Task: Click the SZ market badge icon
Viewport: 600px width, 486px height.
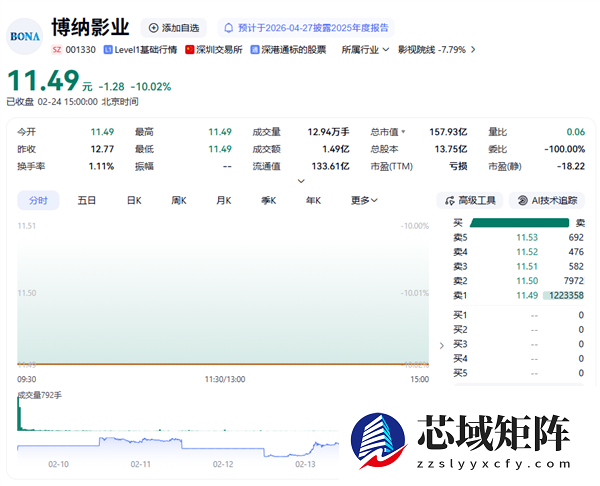Action: 57,50
